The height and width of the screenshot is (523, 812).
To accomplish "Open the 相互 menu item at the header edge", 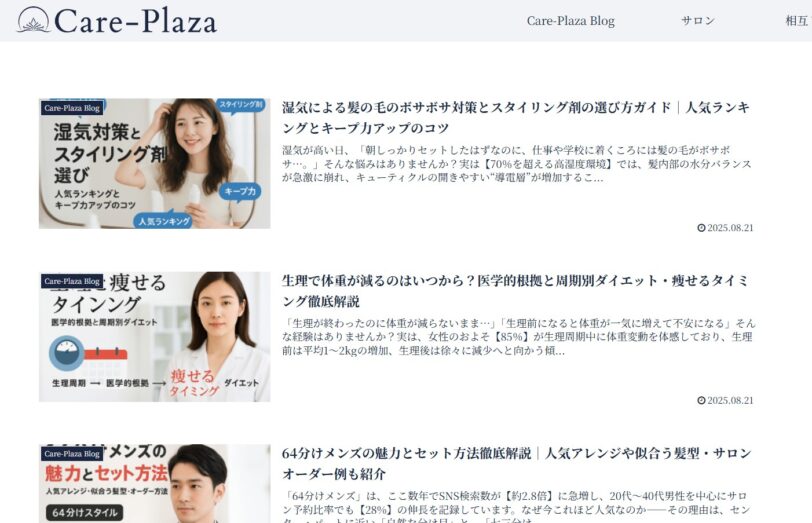I will click(x=798, y=21).
